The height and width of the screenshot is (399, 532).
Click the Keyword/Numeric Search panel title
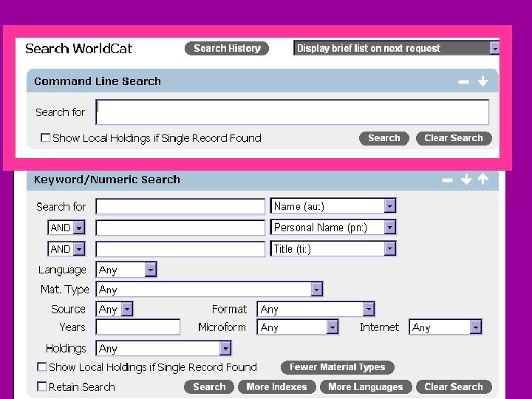pyautogui.click(x=107, y=180)
